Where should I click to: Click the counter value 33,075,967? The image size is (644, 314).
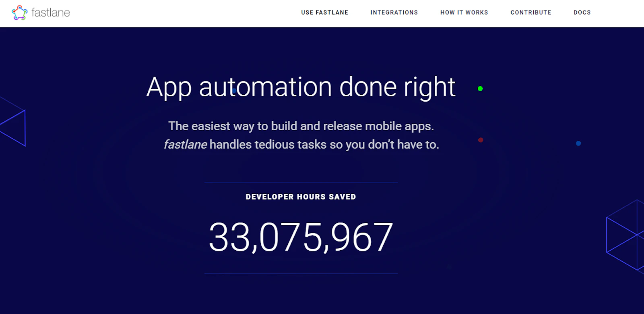(301, 237)
